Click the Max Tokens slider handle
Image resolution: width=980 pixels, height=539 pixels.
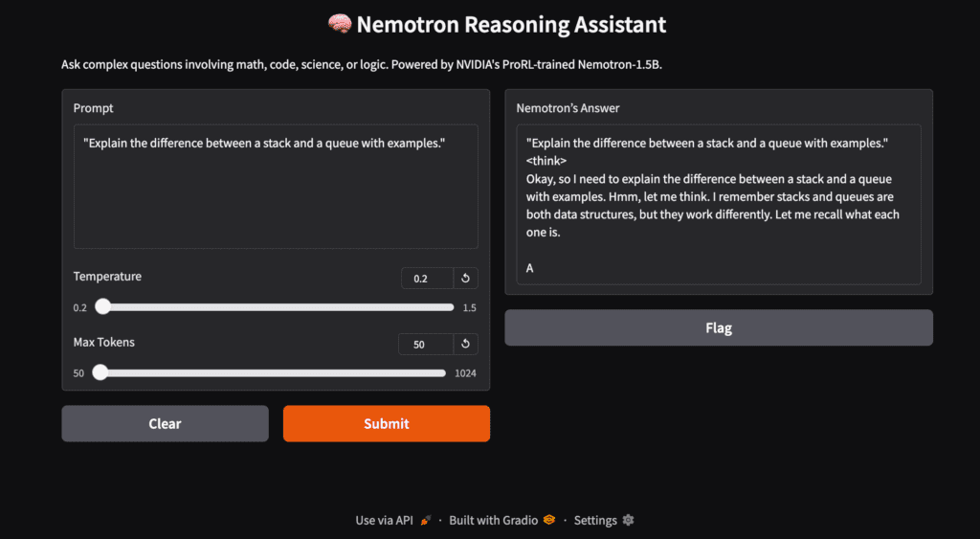pyautogui.click(x=100, y=372)
